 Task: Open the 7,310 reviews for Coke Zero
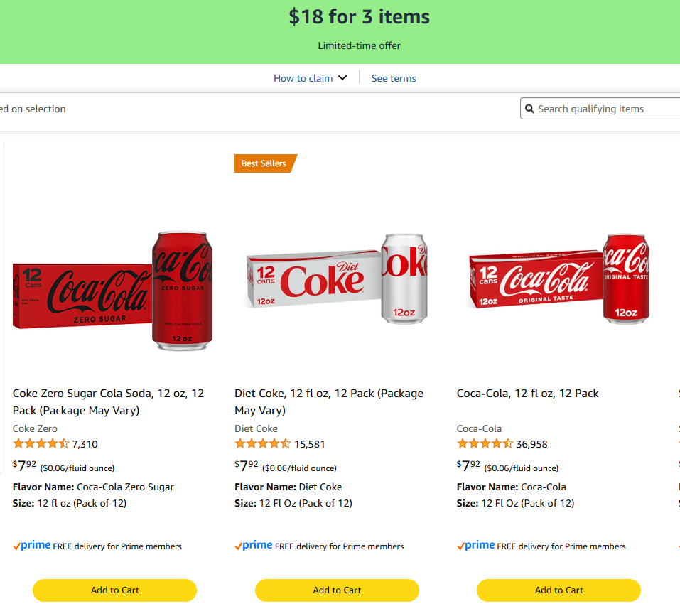pyautogui.click(x=86, y=444)
